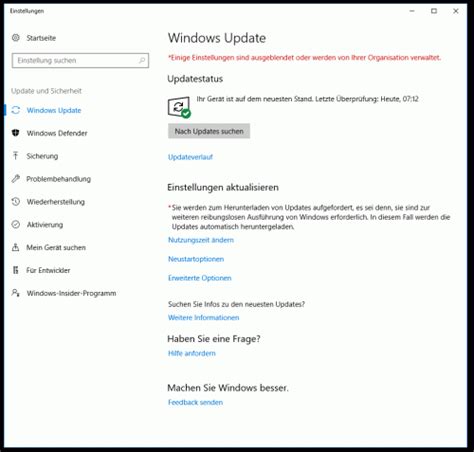
Task: Open Für Entwickler options
Action: 48,270
